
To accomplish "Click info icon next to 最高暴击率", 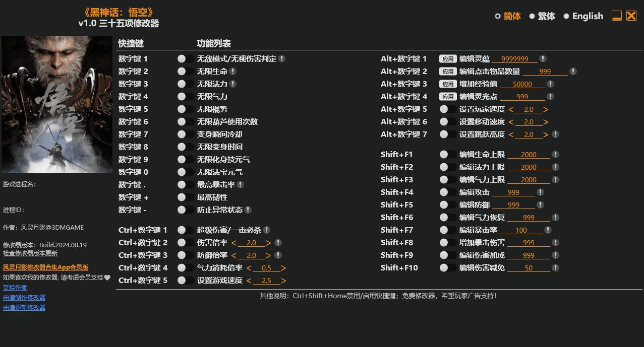I will point(241,185).
